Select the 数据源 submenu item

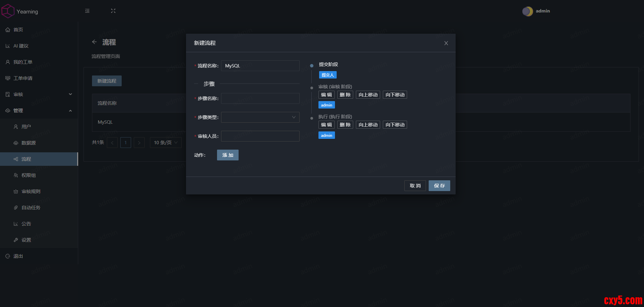[39, 143]
